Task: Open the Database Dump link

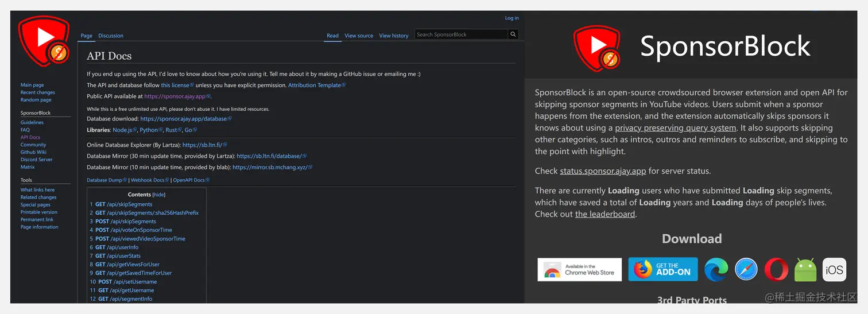Action: (x=107, y=180)
